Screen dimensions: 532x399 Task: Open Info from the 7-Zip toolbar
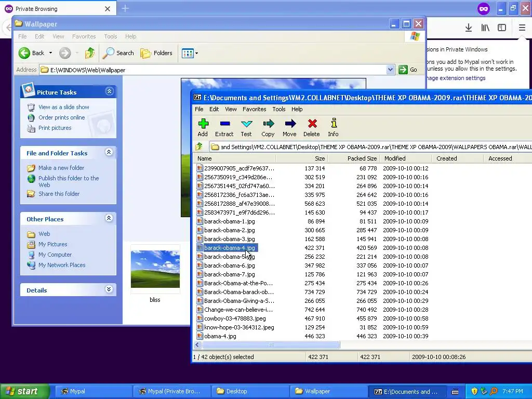333,128
